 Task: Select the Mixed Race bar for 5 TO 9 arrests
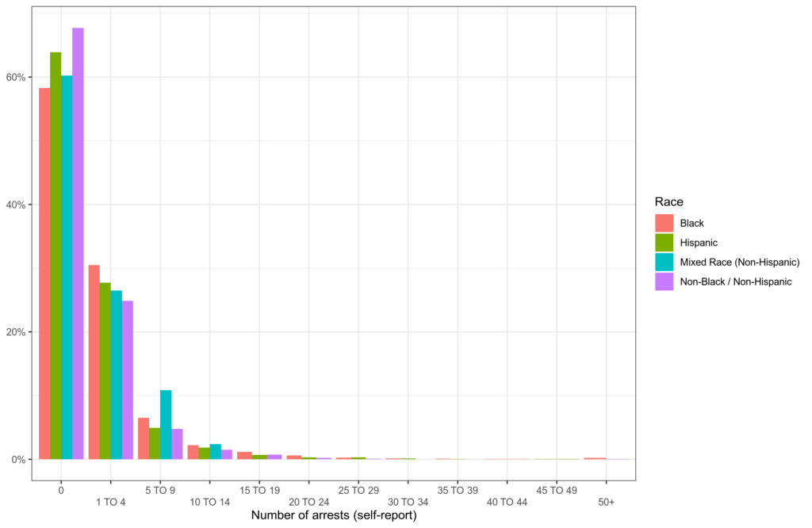[x=166, y=425]
